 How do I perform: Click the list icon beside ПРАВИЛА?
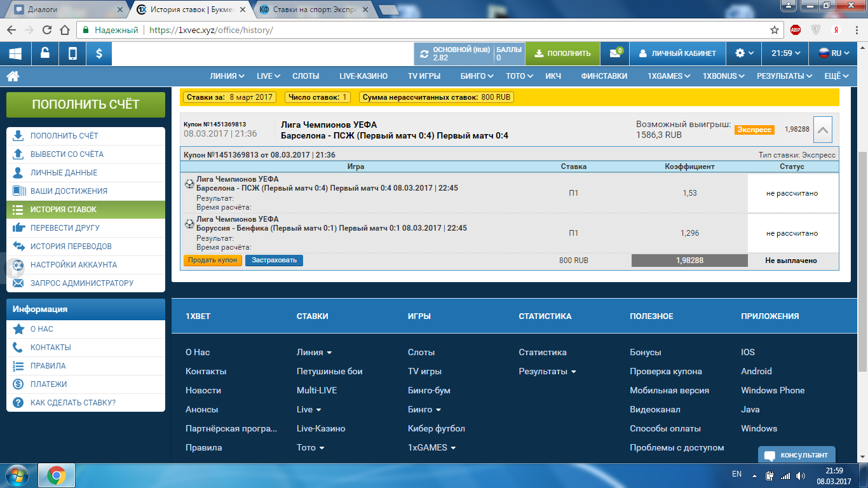(x=18, y=366)
